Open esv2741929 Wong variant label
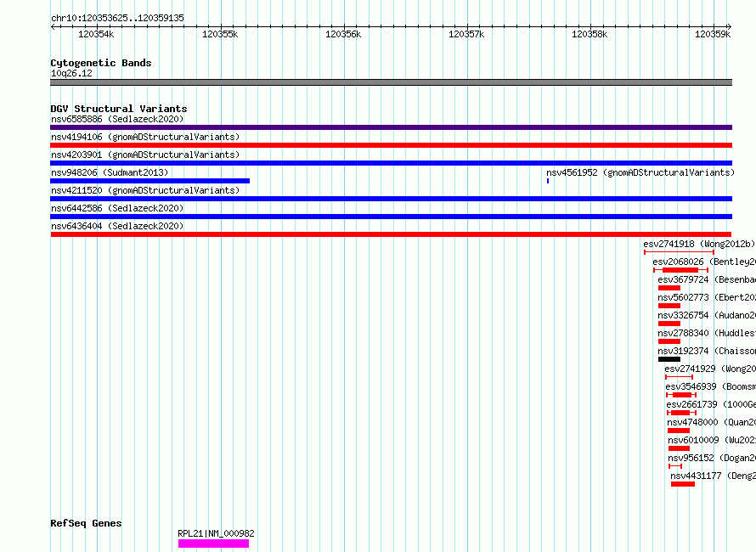 tap(710, 369)
